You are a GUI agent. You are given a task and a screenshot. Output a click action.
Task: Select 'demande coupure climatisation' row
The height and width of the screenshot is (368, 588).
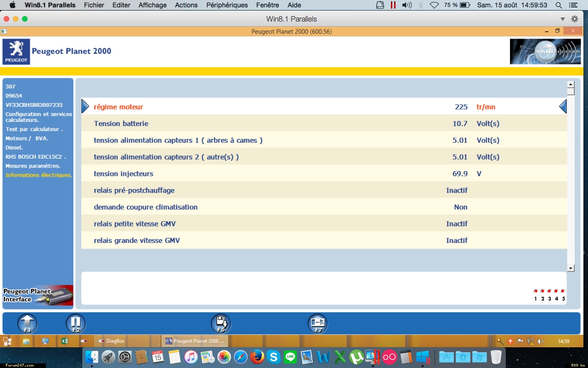click(324, 207)
